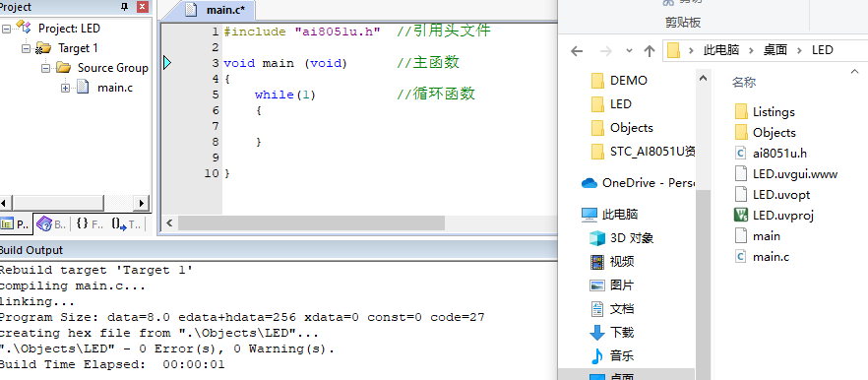The height and width of the screenshot is (380, 868).
Task: Open the Templates tab icon
Action: (x=126, y=223)
